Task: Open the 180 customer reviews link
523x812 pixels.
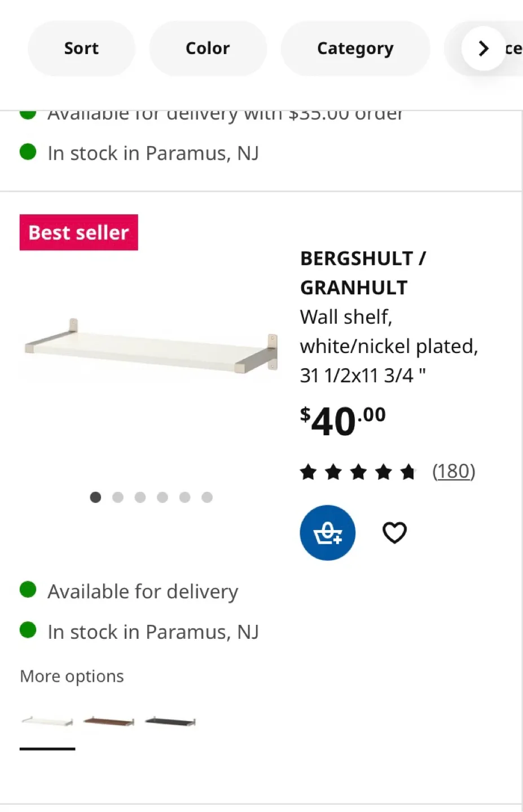Action: pyautogui.click(x=454, y=471)
